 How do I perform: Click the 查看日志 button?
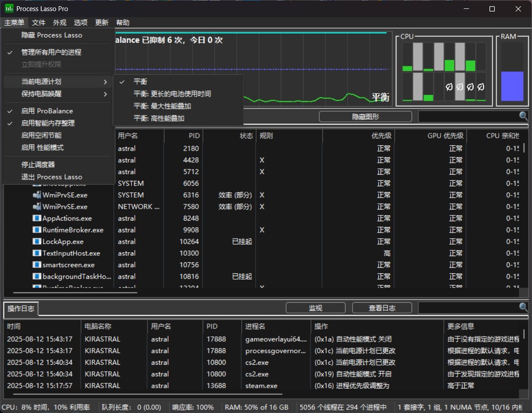382,308
